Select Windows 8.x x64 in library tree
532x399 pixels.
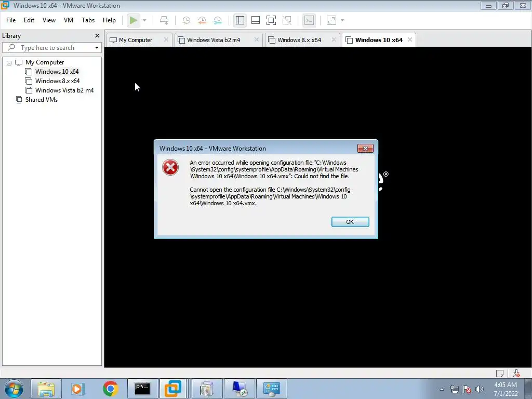tap(57, 81)
